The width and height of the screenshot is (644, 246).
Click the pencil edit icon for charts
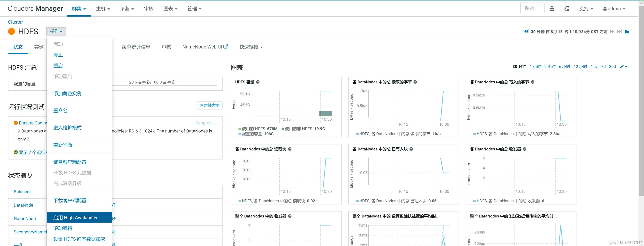[x=622, y=66]
